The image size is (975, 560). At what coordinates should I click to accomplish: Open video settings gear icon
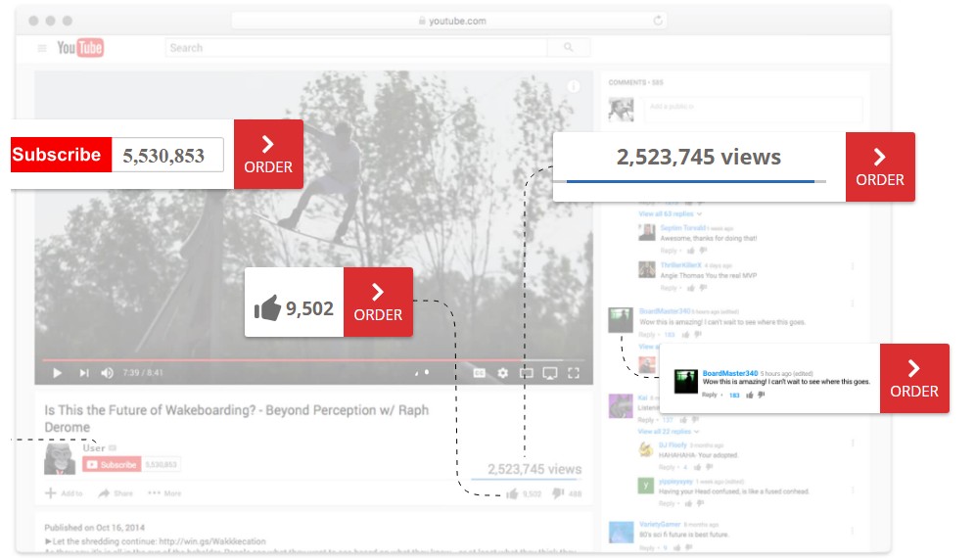tap(503, 373)
